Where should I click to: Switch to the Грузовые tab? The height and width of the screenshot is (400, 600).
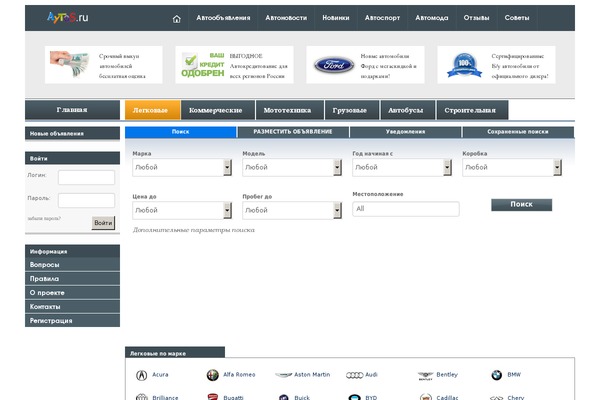click(x=352, y=110)
